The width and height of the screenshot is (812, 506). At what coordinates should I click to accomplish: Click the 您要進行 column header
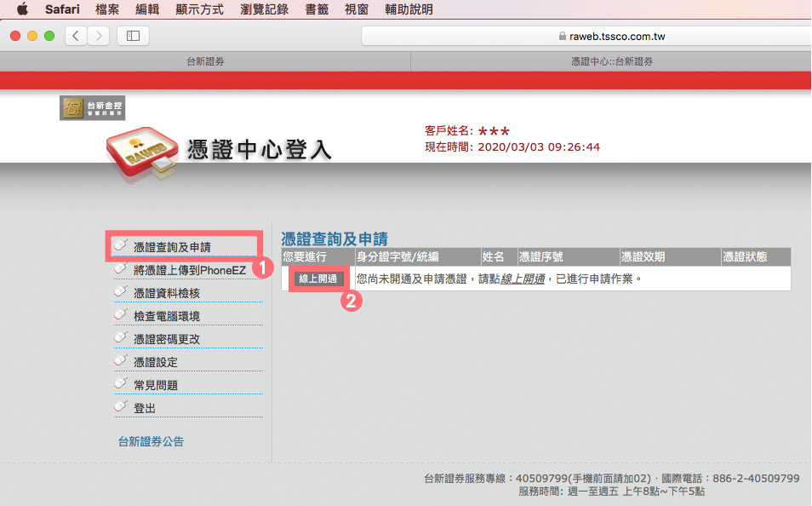pyautogui.click(x=318, y=256)
